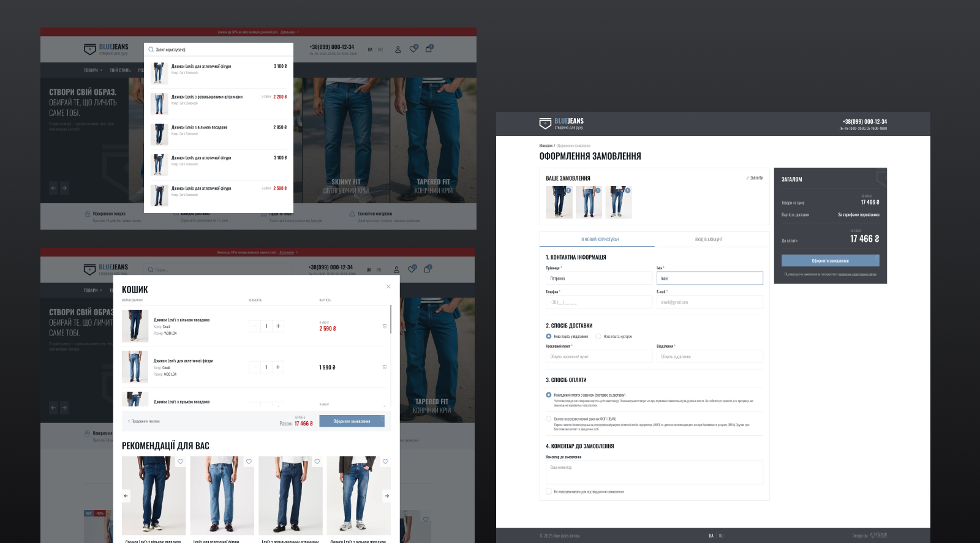Click the Прізвище surname input field

coord(599,278)
